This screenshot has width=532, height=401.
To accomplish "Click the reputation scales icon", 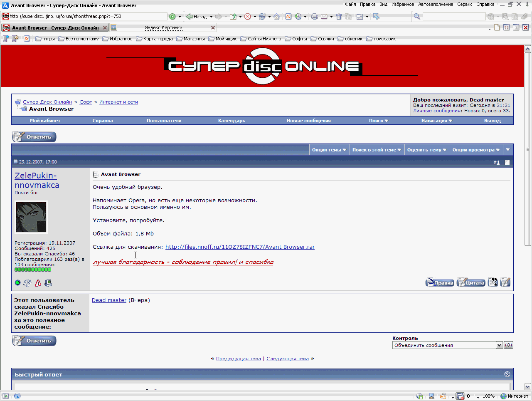I will tap(27, 283).
